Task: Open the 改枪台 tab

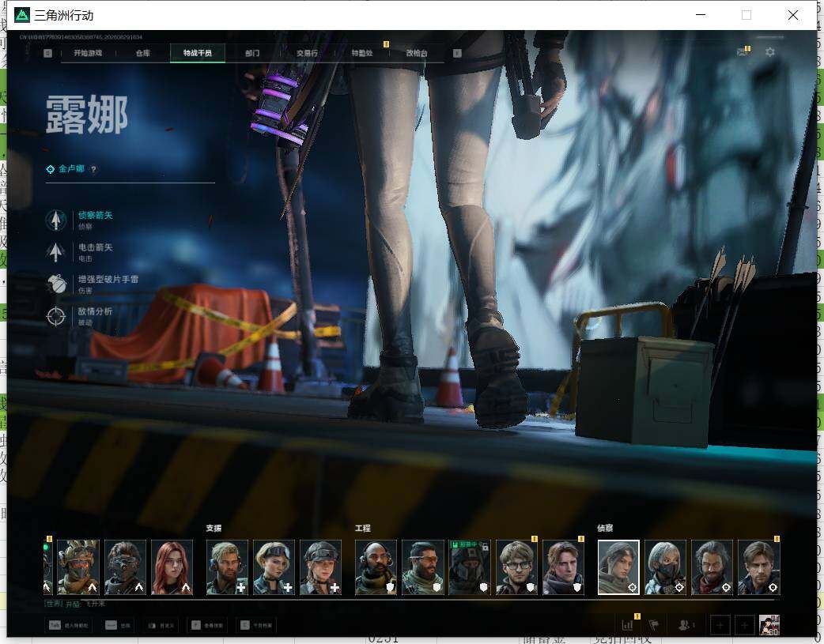Action: [x=417, y=53]
